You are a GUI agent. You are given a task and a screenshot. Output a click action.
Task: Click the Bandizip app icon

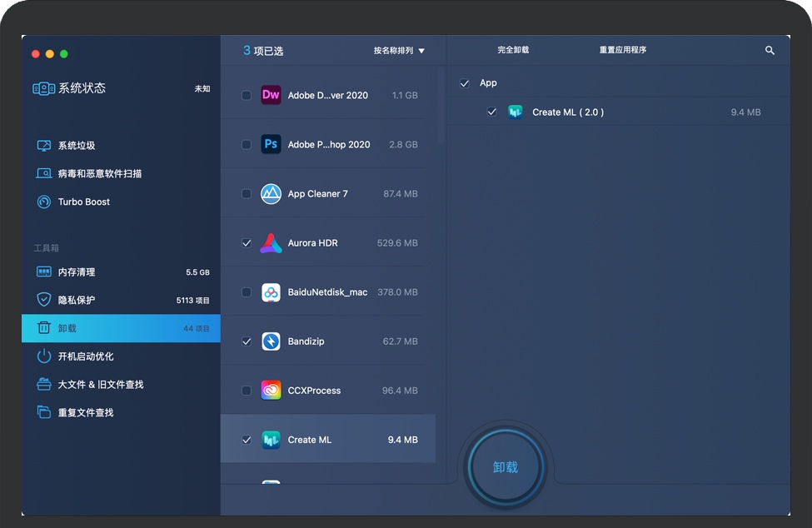(x=271, y=341)
